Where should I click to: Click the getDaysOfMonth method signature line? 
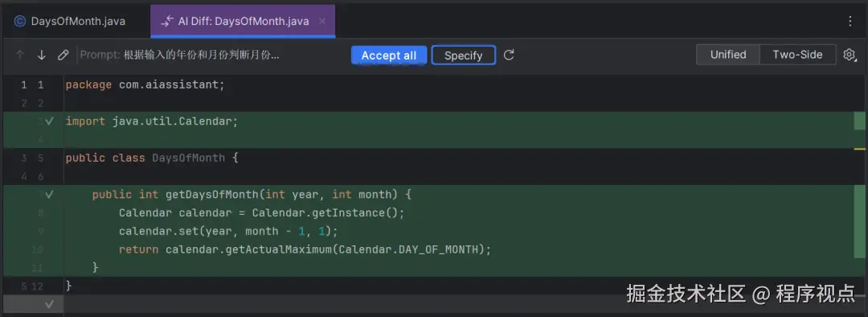tap(252, 195)
